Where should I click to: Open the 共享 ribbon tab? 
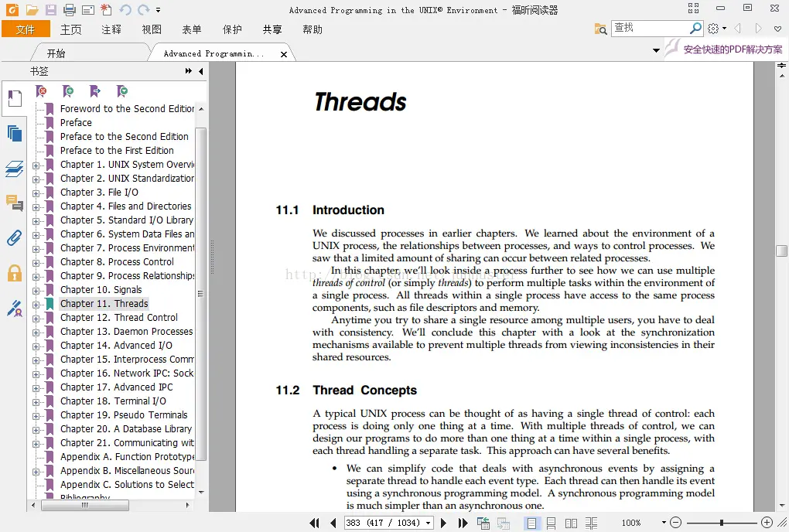tap(272, 29)
